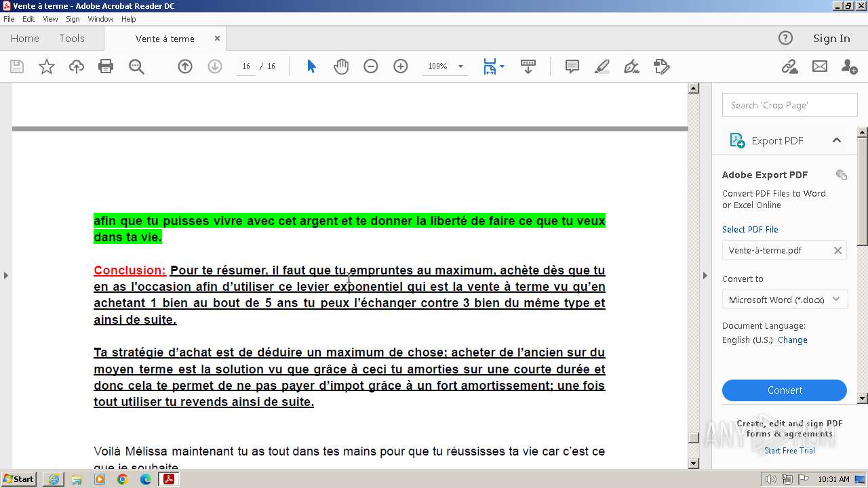This screenshot has height=488, width=868.
Task: Open the Find text magnifier
Action: pyautogui.click(x=136, y=66)
